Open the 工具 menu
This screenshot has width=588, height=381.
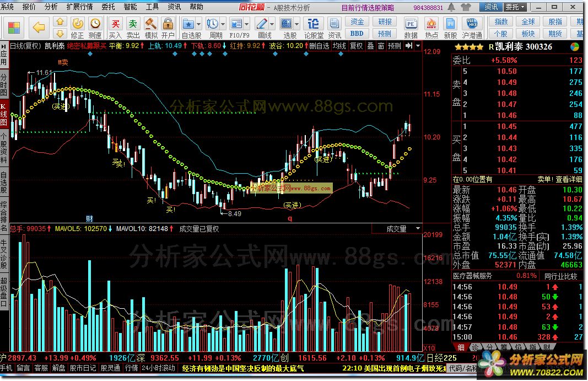(152, 7)
